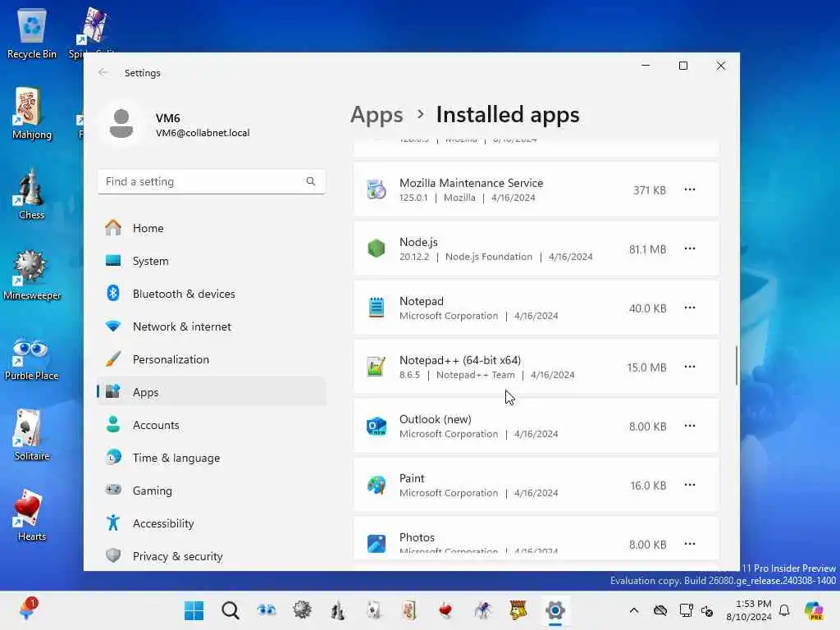Click the Bluetooth icon in sidebar
This screenshot has width=840, height=630.
[x=113, y=293]
